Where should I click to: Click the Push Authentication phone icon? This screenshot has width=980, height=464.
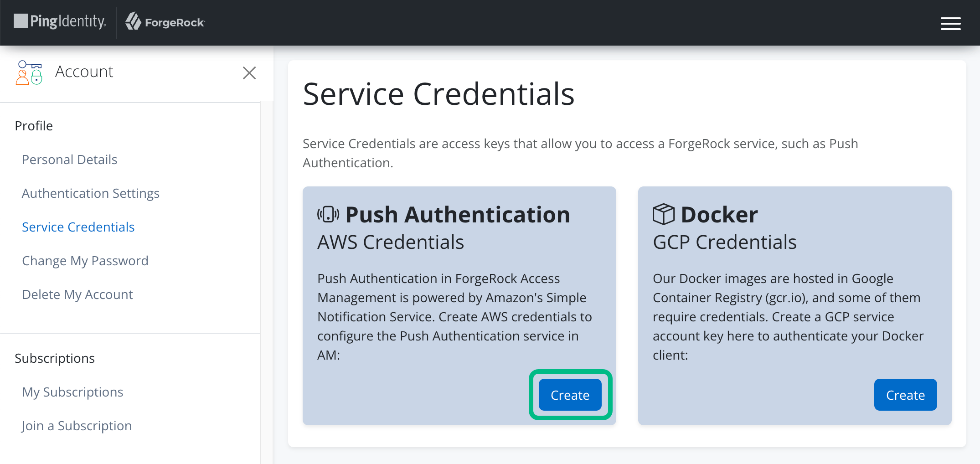(328, 214)
